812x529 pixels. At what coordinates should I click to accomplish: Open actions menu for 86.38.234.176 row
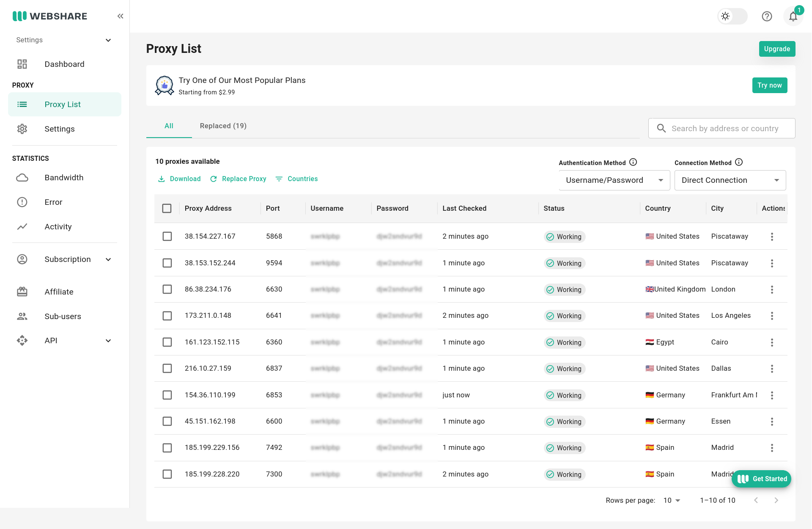pyautogui.click(x=772, y=289)
